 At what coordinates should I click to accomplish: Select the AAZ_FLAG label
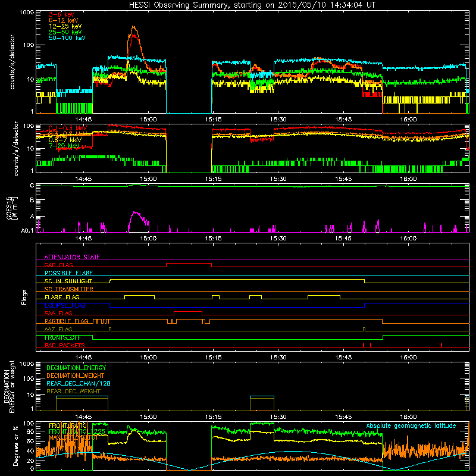(58, 329)
